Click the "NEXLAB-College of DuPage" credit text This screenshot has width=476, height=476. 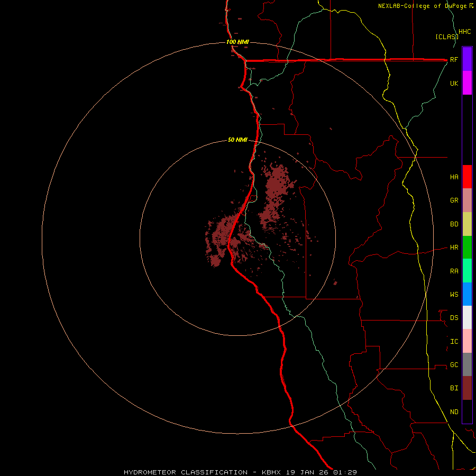[x=423, y=6]
